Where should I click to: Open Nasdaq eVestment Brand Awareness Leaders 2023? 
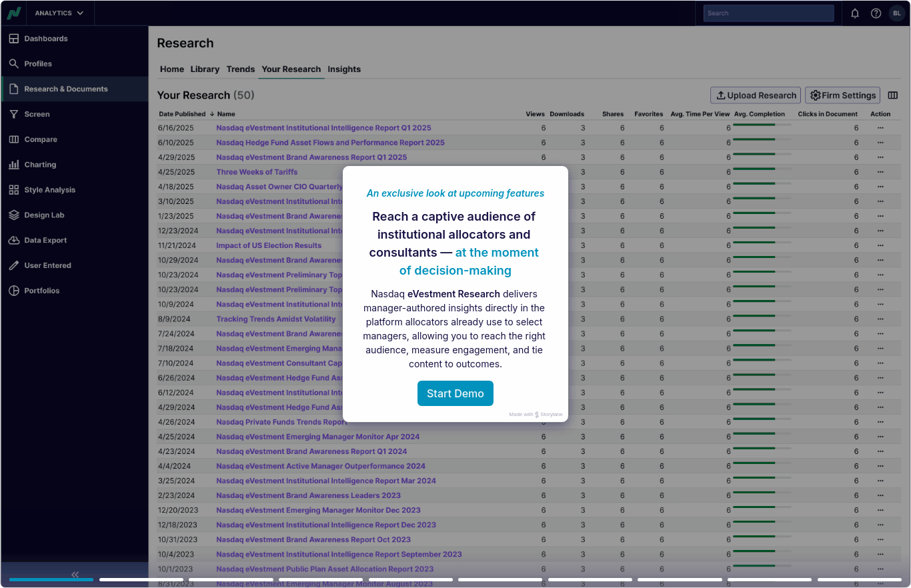[308, 495]
